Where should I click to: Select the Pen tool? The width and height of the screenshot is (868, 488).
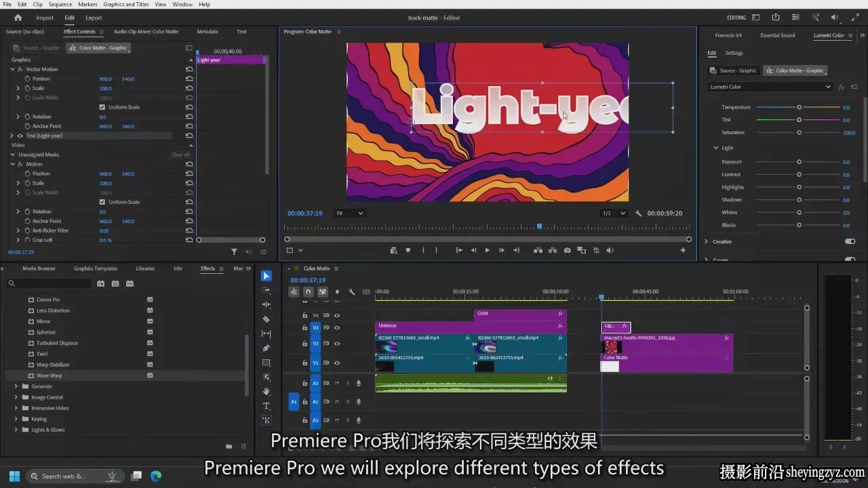coord(267,348)
